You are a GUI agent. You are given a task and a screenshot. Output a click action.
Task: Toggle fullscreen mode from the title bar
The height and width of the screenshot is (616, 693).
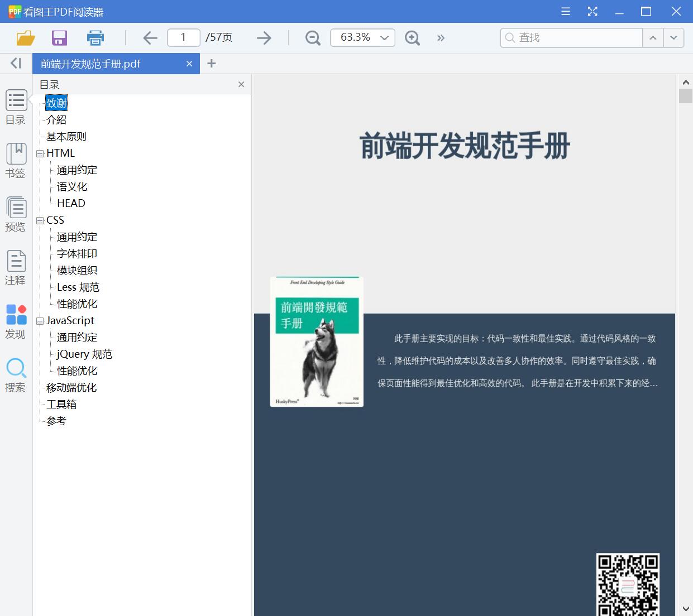click(x=592, y=11)
